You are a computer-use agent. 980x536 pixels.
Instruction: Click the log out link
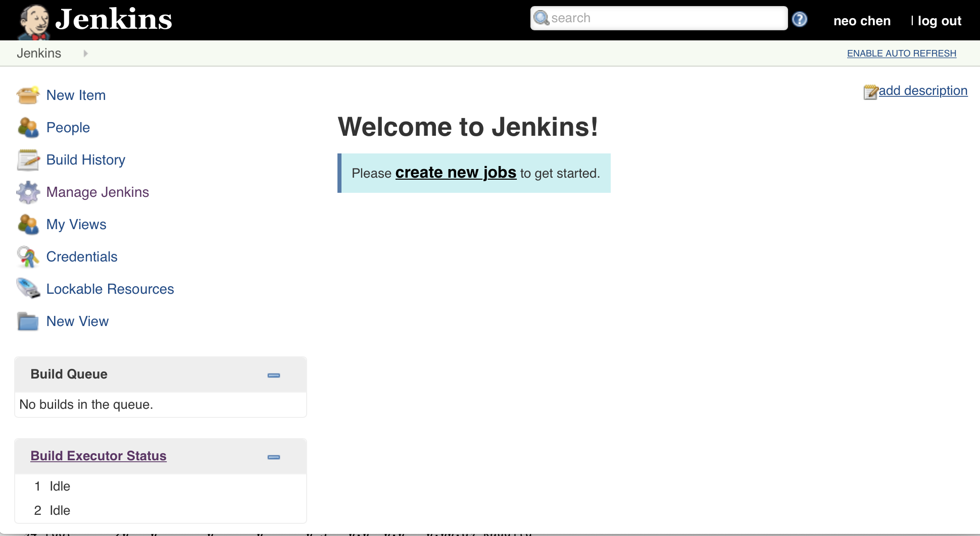[x=939, y=21]
